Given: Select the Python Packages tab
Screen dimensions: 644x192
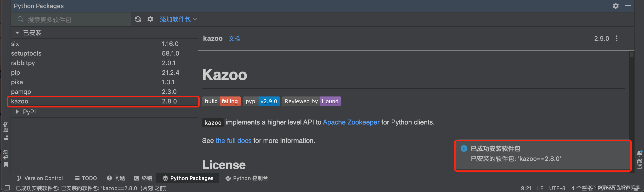Looking at the screenshot, I should tap(188, 178).
